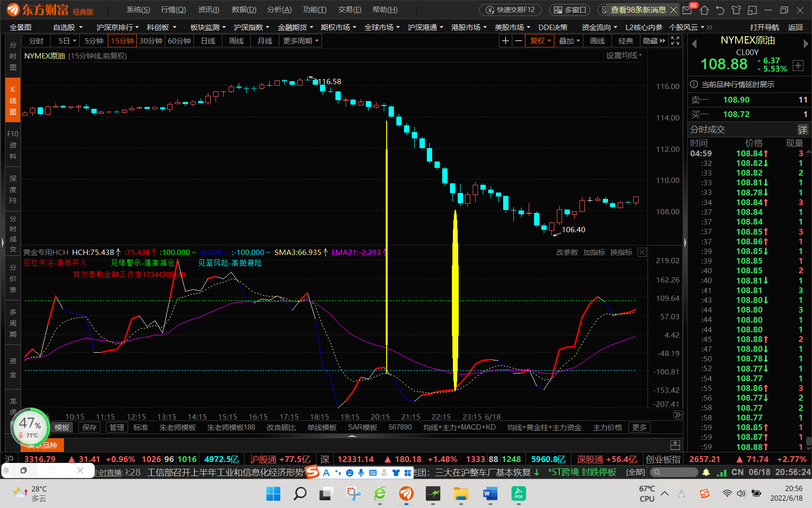Click 加指标 to add indicator
Image resolution: width=812 pixels, height=508 pixels.
tap(594, 252)
